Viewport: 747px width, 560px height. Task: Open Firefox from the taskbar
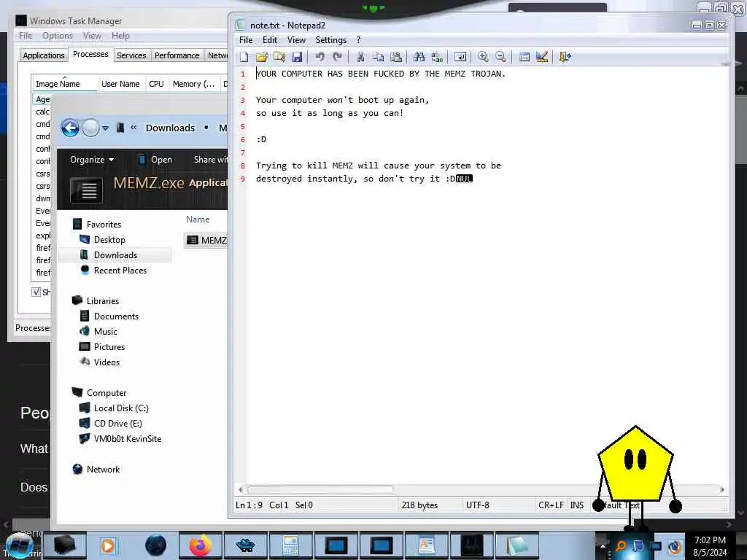[201, 545]
